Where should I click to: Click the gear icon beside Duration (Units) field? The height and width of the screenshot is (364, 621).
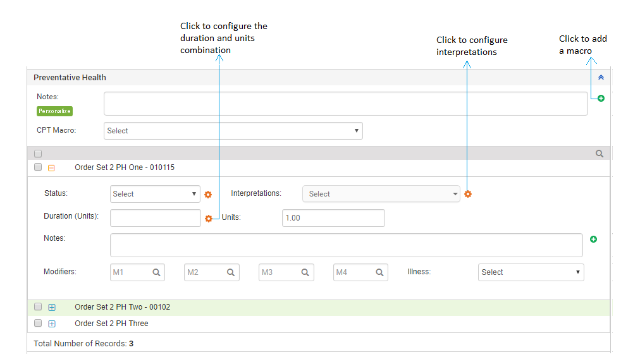click(208, 219)
